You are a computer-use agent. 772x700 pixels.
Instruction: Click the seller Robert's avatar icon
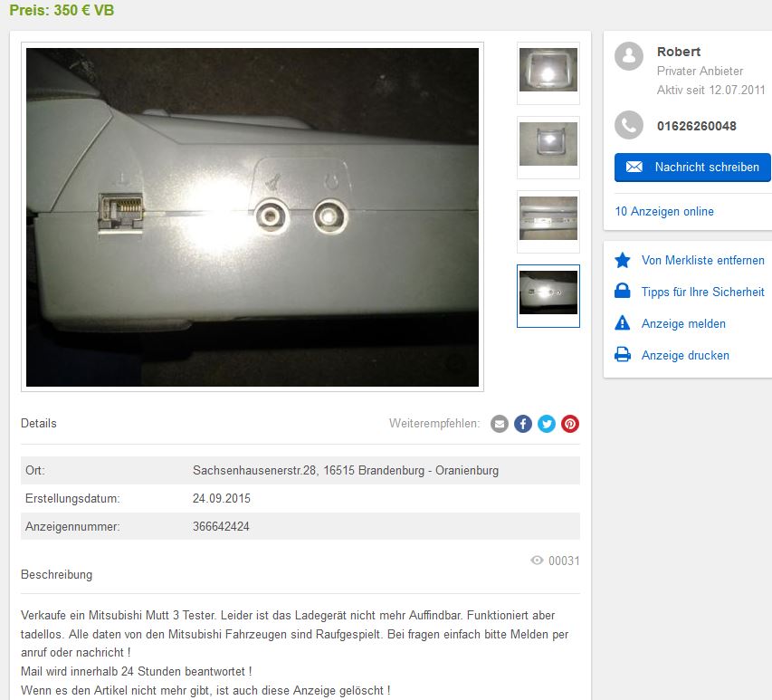629,56
